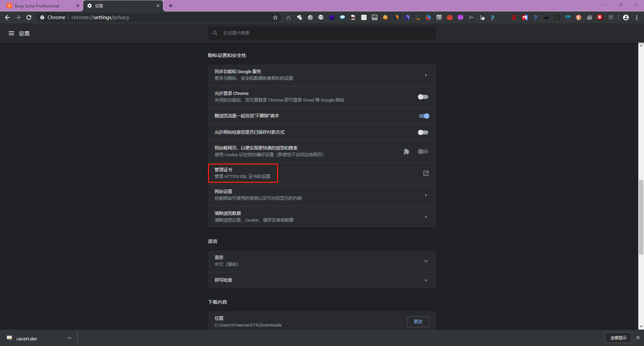Image resolution: width=644 pixels, height=346 pixels.
Task: Open the DuckDuckGo extension icon
Action: click(x=579, y=17)
